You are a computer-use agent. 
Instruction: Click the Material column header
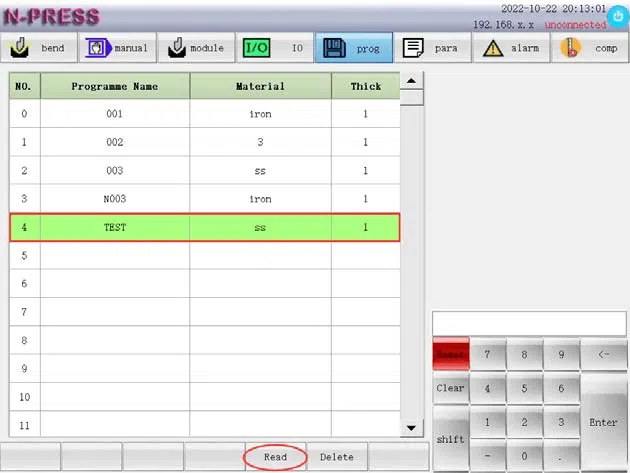pyautogui.click(x=260, y=86)
